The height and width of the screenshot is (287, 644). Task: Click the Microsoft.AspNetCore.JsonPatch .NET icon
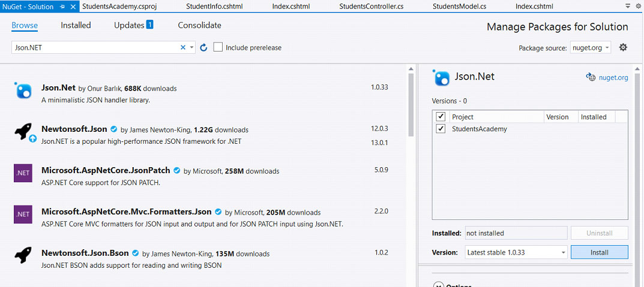coord(23,173)
